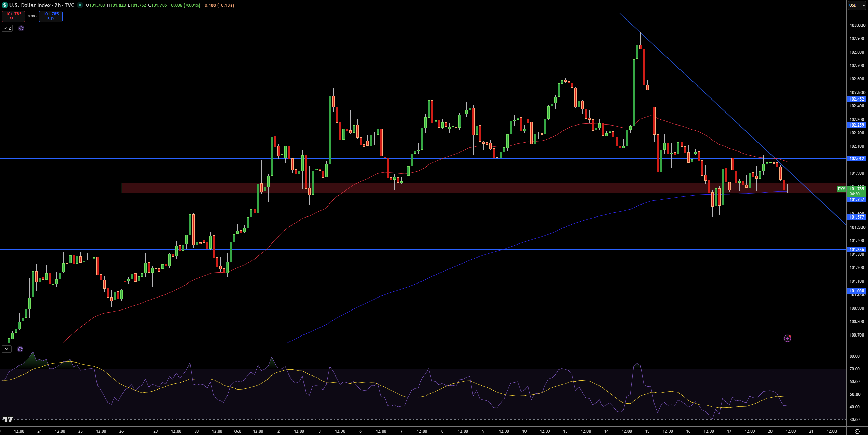Click the blue BUY 101.785 button
This screenshot has width=868, height=435.
tap(51, 16)
